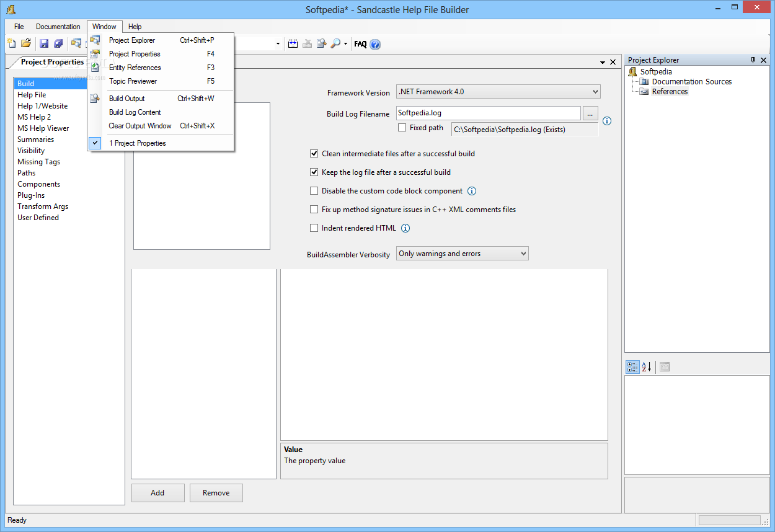Click the Project Explorer toolbar icon
This screenshot has width=775, height=532.
pos(76,43)
